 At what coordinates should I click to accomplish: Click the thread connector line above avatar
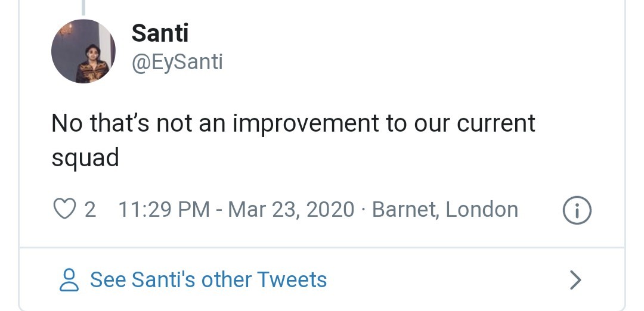click(83, 7)
